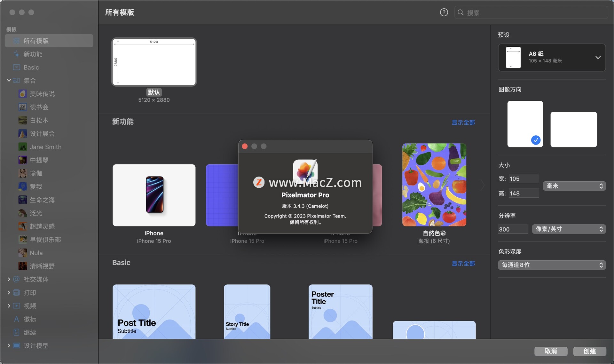Click the search magnifier icon
The image size is (614, 364).
(x=460, y=12)
